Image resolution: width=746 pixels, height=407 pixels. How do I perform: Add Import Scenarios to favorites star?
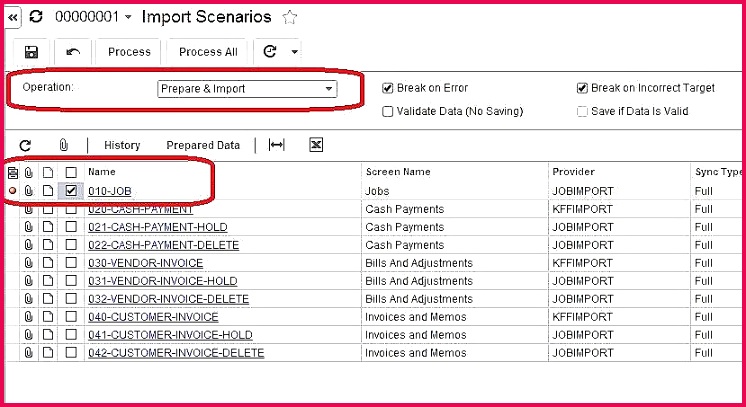click(x=290, y=17)
